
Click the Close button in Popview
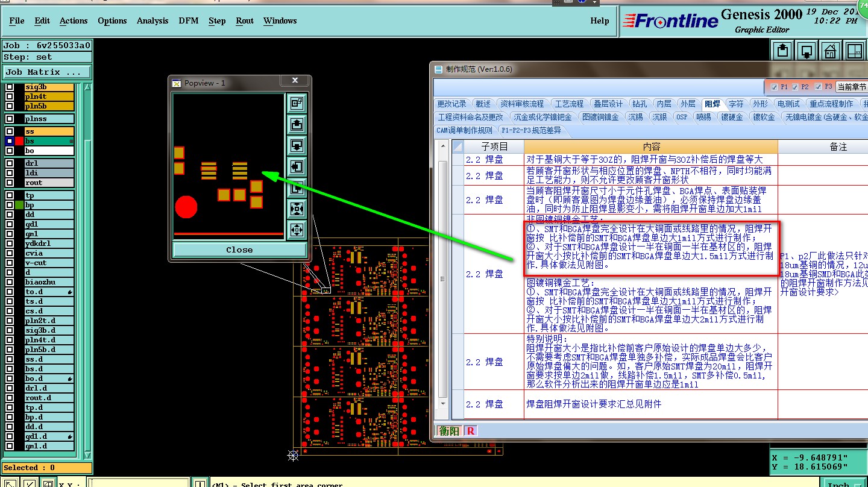(x=239, y=250)
